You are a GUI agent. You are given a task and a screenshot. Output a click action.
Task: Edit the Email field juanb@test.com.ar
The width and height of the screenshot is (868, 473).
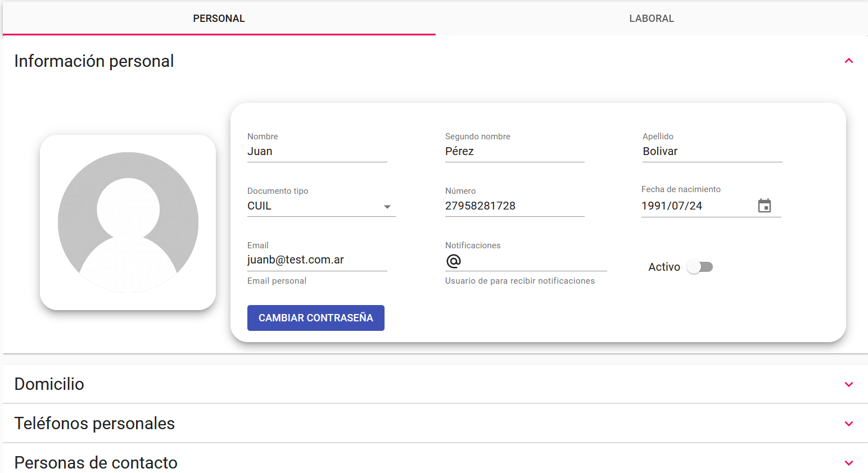point(317,260)
